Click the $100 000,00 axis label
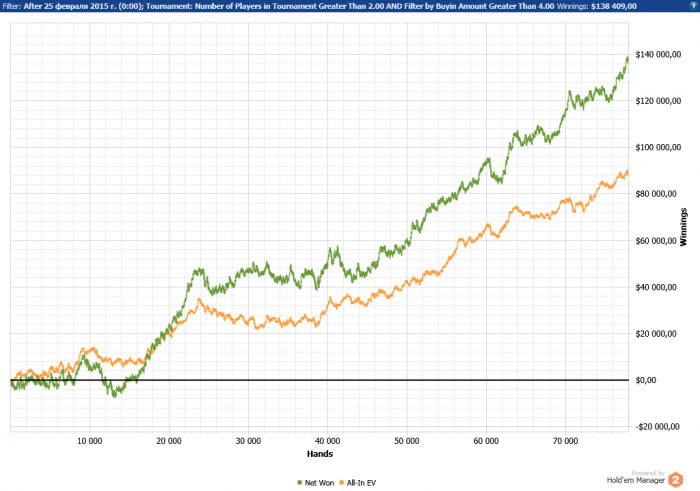 658,147
